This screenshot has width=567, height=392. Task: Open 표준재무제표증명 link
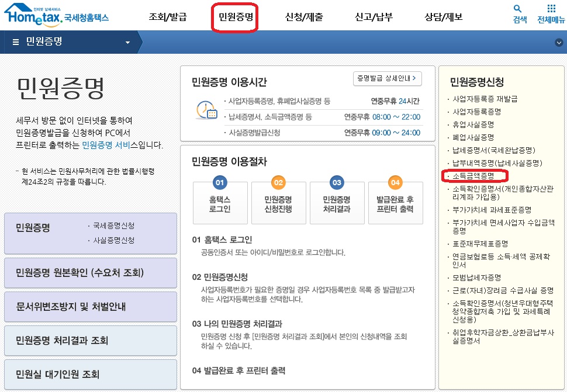click(x=480, y=244)
